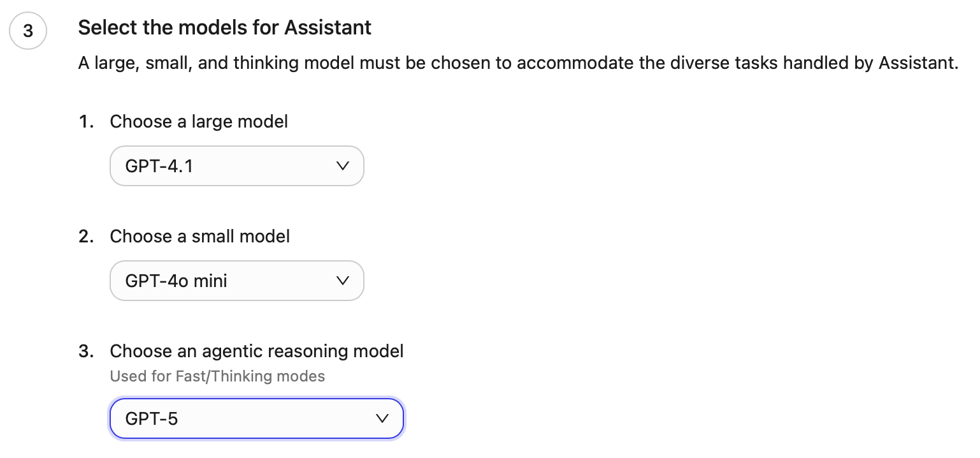Click the 'Choose a large model' label

coord(199,121)
